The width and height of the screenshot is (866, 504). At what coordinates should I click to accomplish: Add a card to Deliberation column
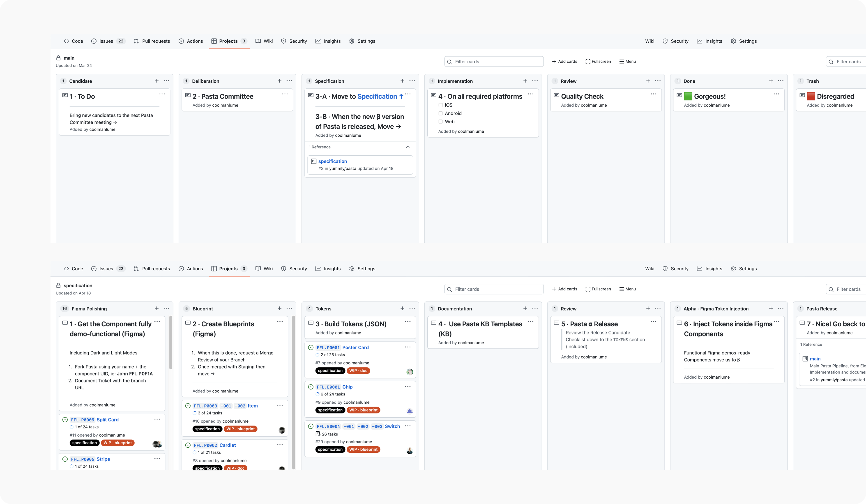(x=279, y=81)
